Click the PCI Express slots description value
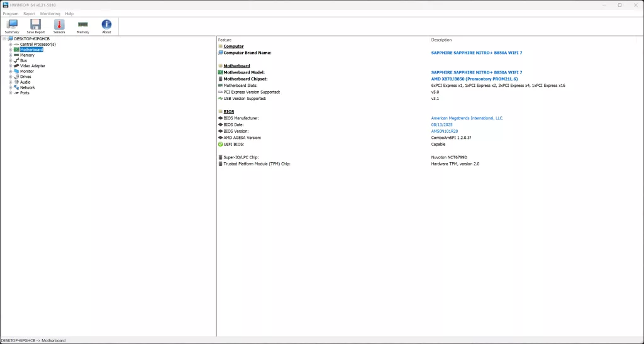Image resolution: width=644 pixels, height=344 pixels. [x=498, y=86]
